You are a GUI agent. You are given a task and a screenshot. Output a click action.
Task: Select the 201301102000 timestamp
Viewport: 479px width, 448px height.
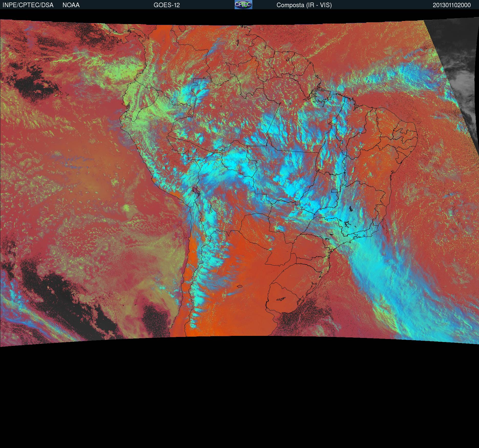click(452, 5)
